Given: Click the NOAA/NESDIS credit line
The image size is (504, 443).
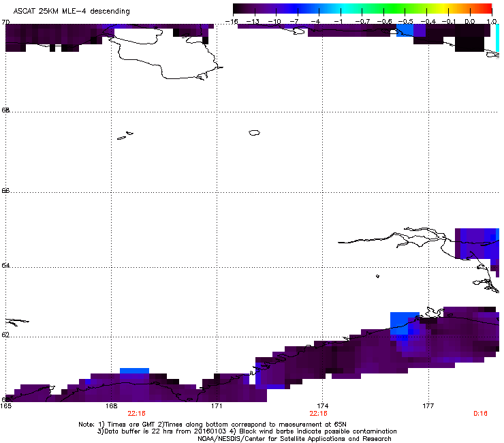Looking at the screenshot, I should (x=294, y=439).
